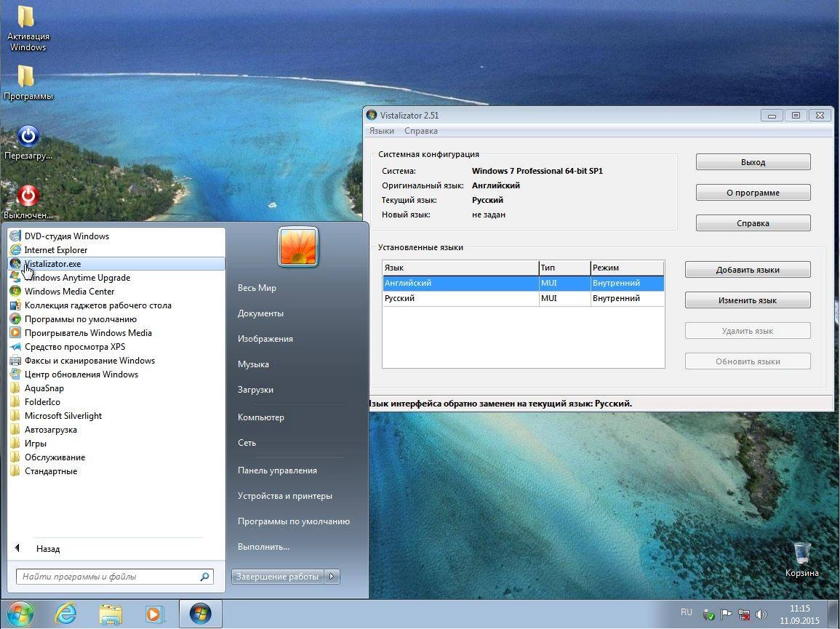The width and height of the screenshot is (840, 629).
Task: Select the Русский language row
Action: click(x=524, y=298)
